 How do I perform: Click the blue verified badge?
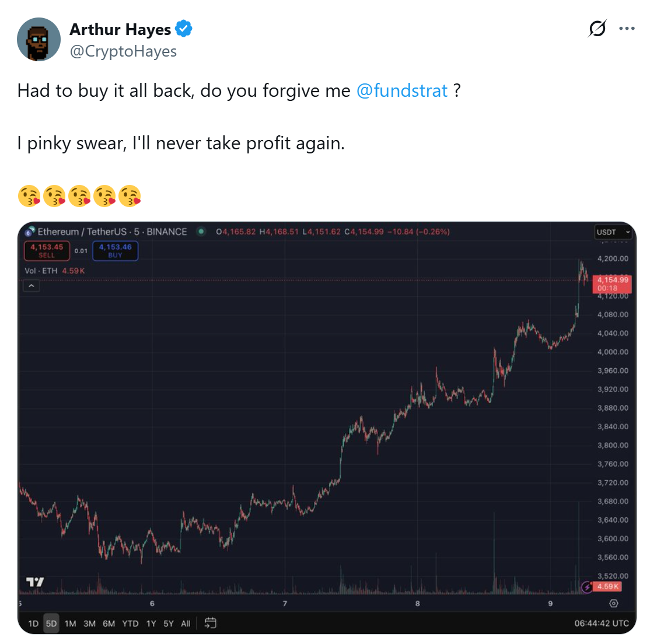coord(184,29)
